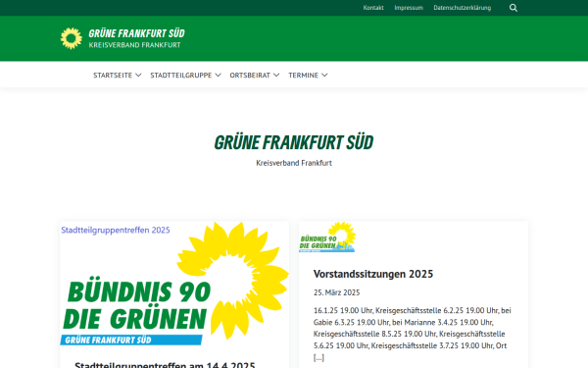This screenshot has width=588, height=368.
Task: Click the small logo thumbnail above Vorstandssitzungen
Action: [x=327, y=237]
